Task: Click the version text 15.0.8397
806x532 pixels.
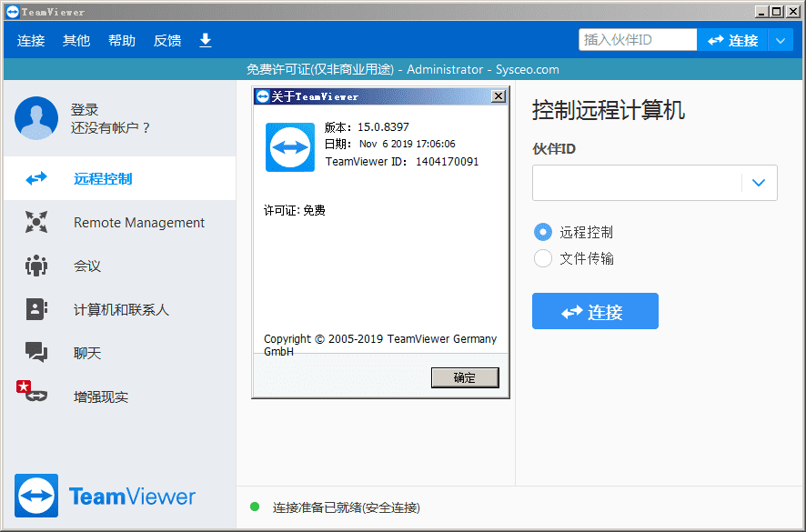Action: pyautogui.click(x=384, y=127)
